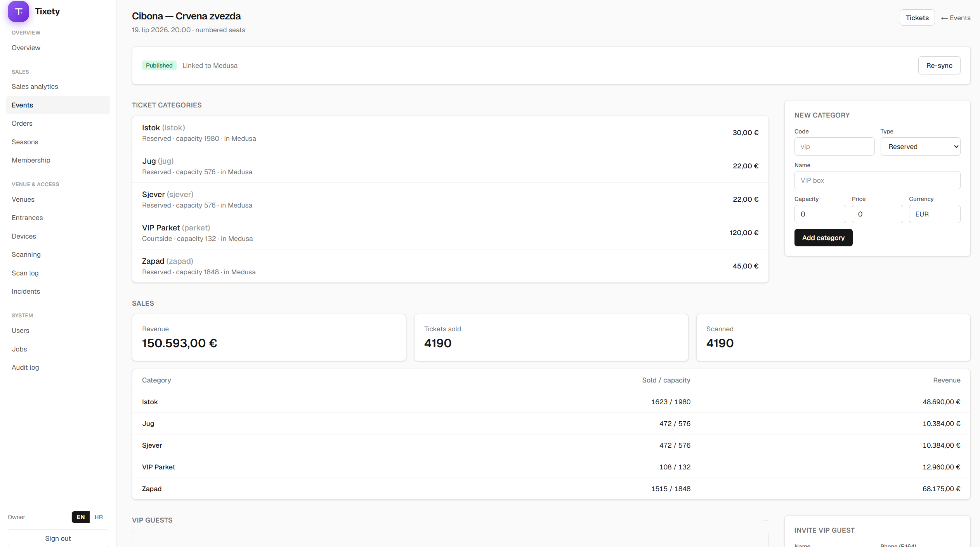Click the Capacity input

(820, 214)
